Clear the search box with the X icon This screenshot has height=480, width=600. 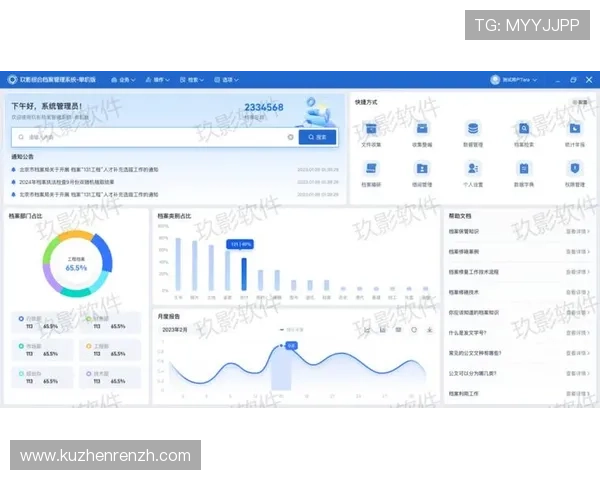pos(291,137)
